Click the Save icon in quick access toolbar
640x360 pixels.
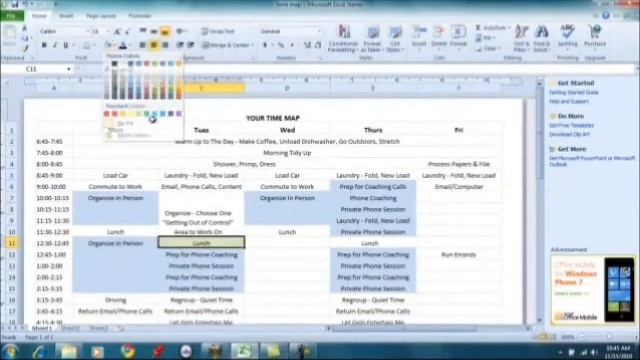15,4
